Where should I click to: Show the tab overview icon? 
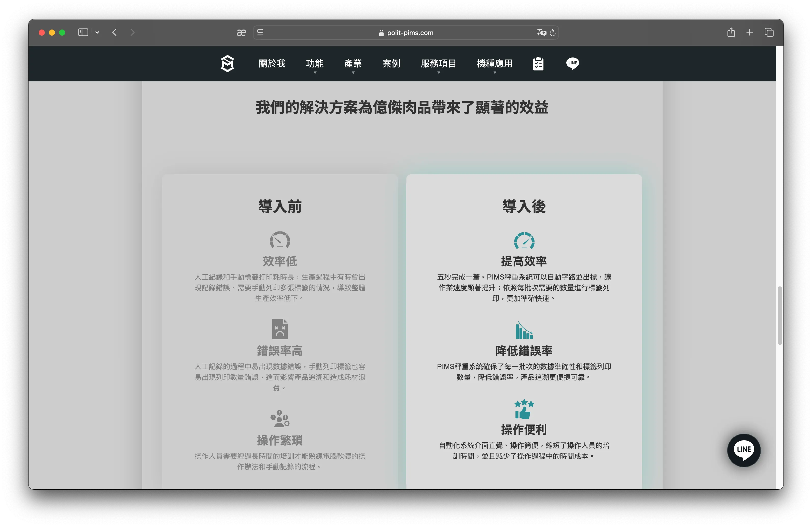tap(769, 32)
